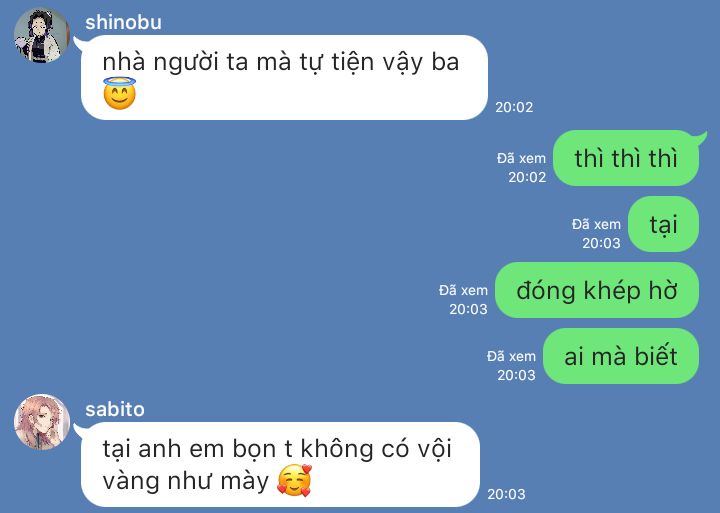Tap the green 'tại' message bubble

[664, 224]
